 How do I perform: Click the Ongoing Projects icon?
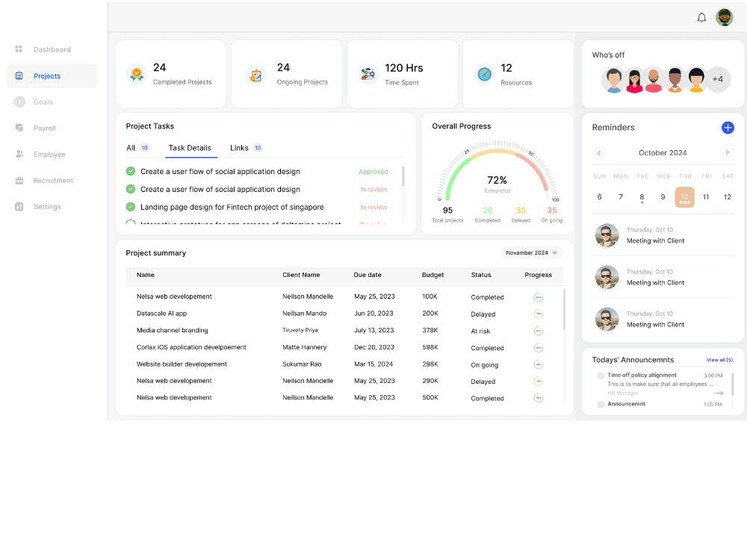[255, 75]
